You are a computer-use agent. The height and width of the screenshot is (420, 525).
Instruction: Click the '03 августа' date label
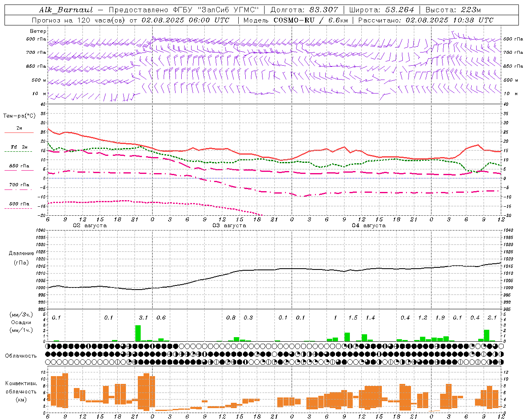[229, 226]
